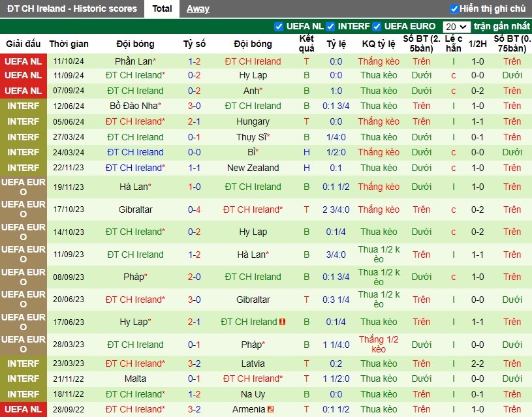Open score 2-0 of Pháp match
This screenshot has width=532, height=417.
pyautogui.click(x=195, y=277)
